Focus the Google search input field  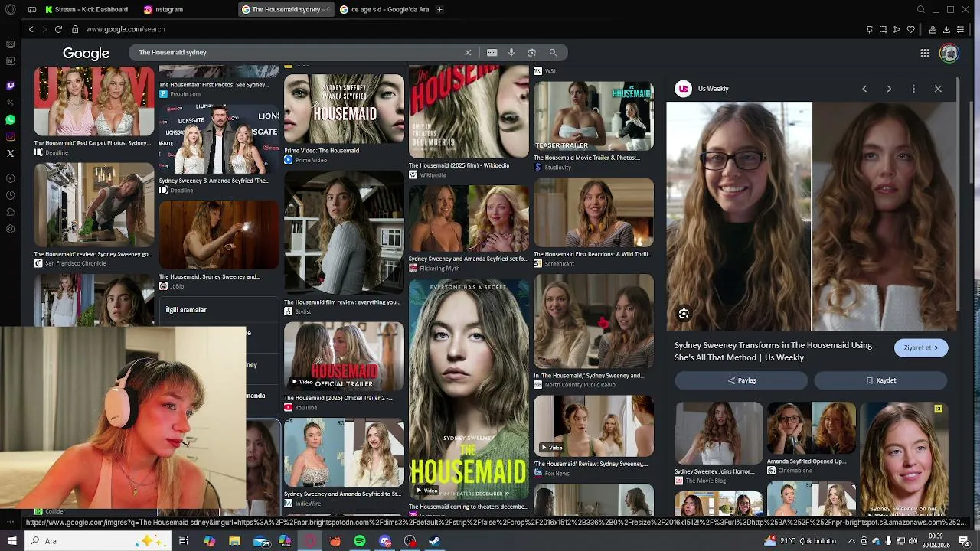click(299, 52)
